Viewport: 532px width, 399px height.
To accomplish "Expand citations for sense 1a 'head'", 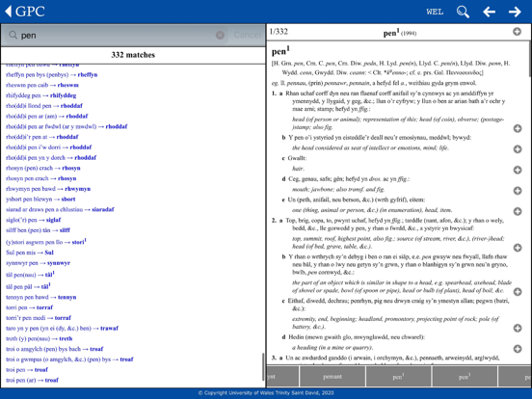I will [518, 128].
